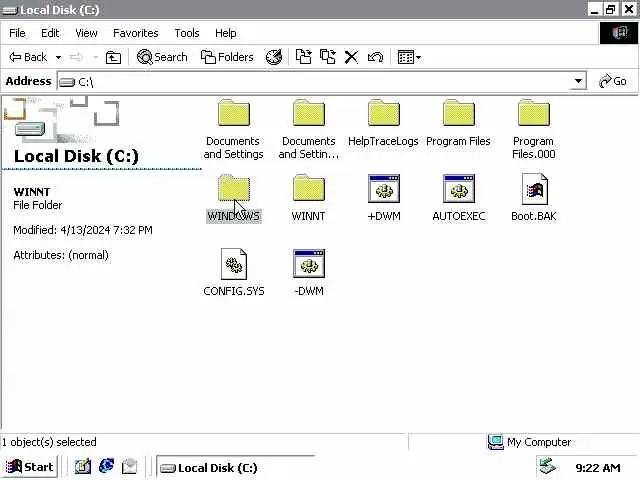640x480 pixels.
Task: Click the Modified date text in panel
Action: click(x=83, y=230)
